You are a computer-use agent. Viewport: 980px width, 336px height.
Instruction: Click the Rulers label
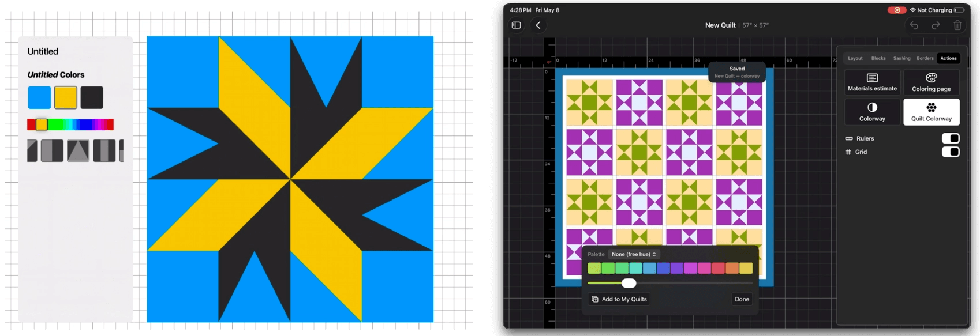(865, 138)
